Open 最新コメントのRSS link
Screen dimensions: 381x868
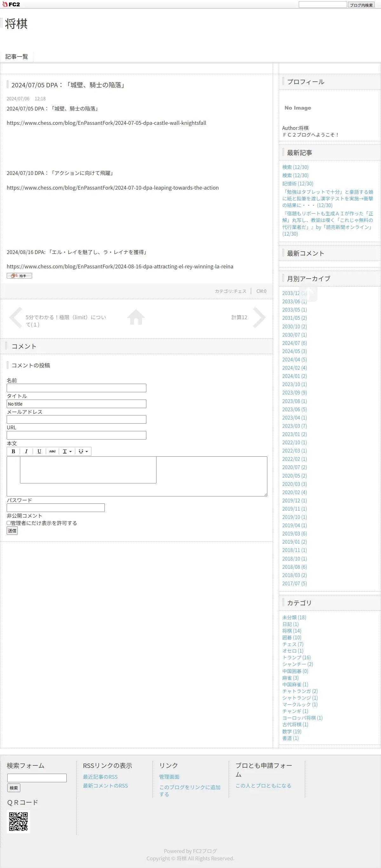(x=105, y=785)
